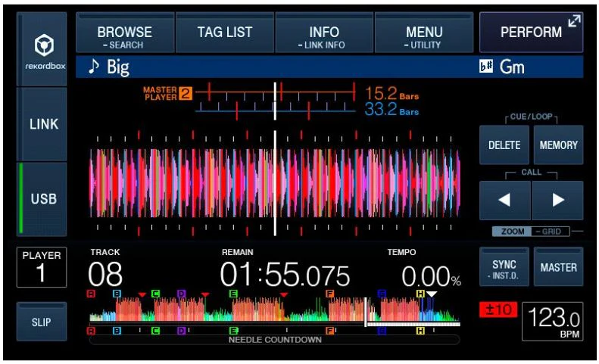599x364 pixels.
Task: Change the ±10 tempo range
Action: click(498, 310)
